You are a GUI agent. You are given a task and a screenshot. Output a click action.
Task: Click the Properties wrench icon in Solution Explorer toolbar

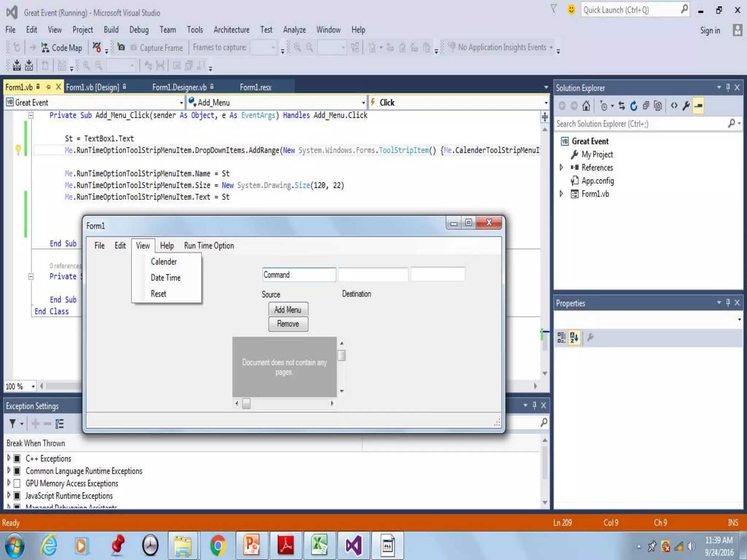coord(686,106)
